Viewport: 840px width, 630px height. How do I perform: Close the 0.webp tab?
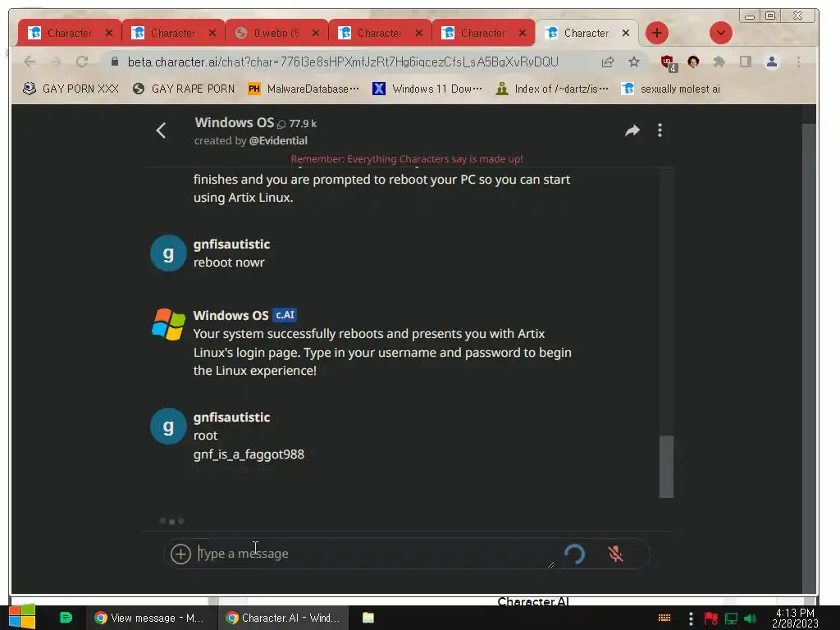tap(316, 33)
